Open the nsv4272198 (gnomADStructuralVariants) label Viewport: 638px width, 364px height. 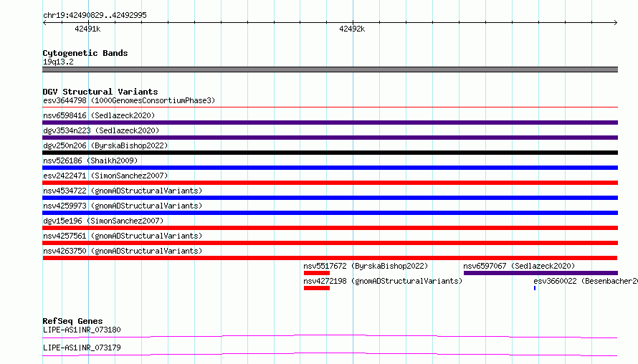[x=383, y=281]
